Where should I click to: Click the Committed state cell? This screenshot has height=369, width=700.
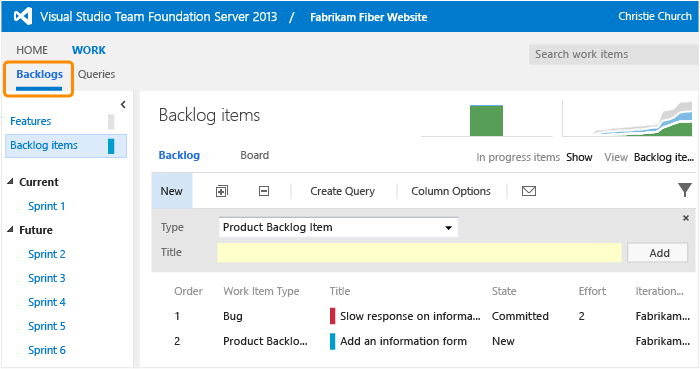(520, 316)
